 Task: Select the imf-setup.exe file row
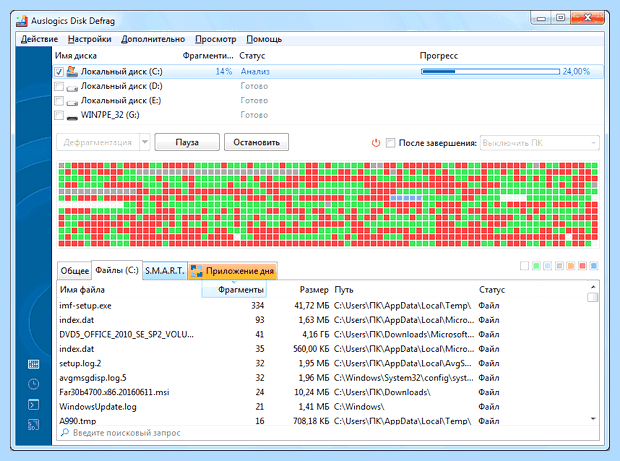tap(322, 306)
